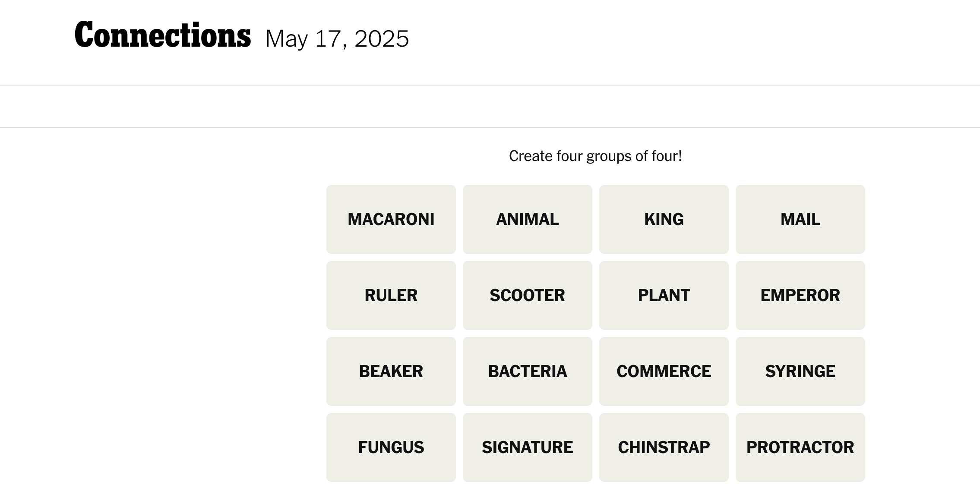Choose the EMPEROR word tile
This screenshot has height=501, width=980.
(x=800, y=295)
